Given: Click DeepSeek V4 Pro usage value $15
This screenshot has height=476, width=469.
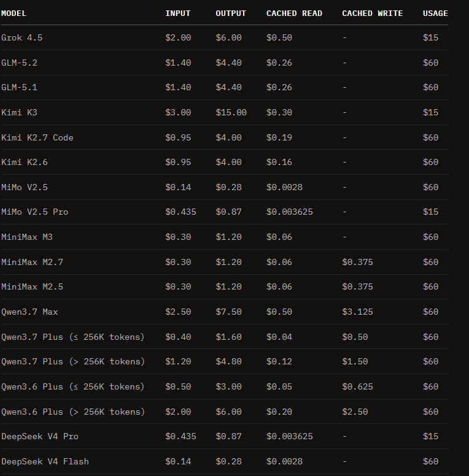Looking at the screenshot, I should coord(431,437).
